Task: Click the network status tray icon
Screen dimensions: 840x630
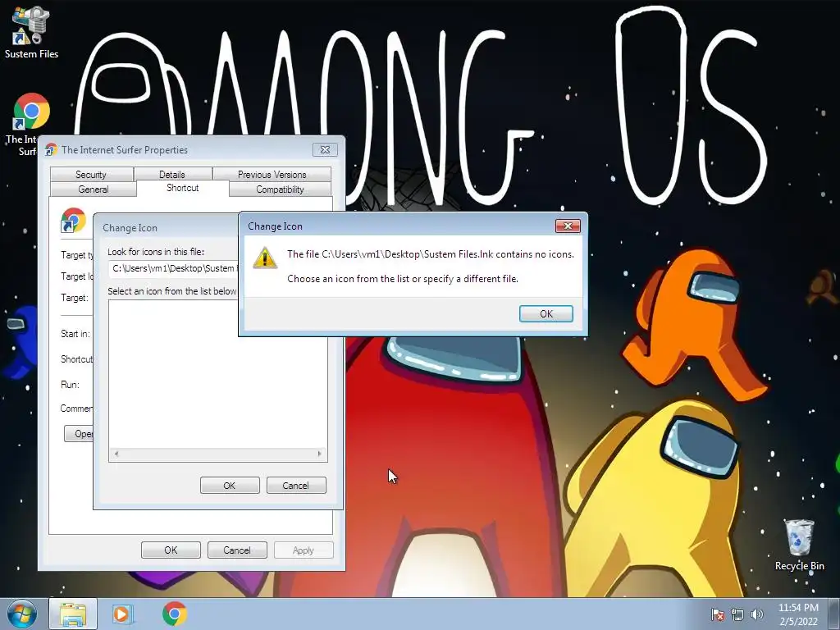Action: point(737,614)
